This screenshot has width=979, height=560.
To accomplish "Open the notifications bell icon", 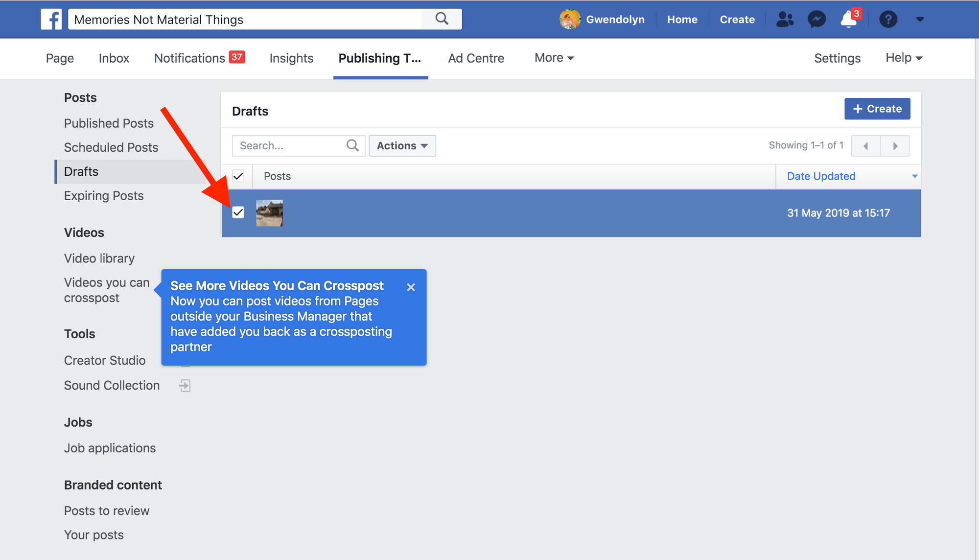I will pyautogui.click(x=848, y=20).
